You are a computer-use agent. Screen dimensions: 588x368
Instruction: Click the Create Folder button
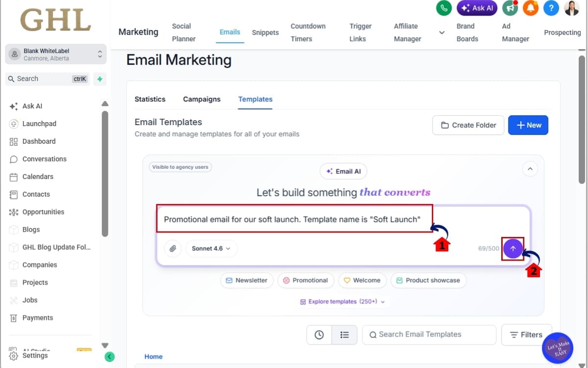pyautogui.click(x=468, y=125)
